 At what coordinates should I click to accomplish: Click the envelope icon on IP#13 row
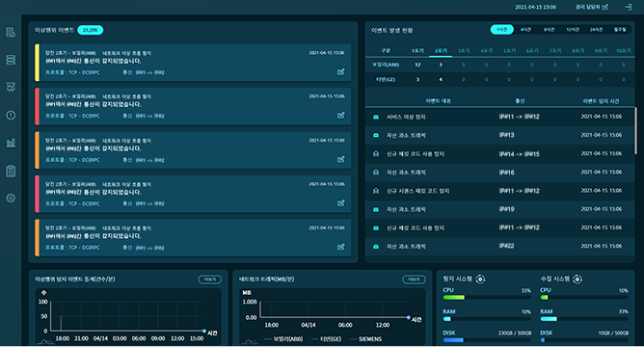point(376,135)
